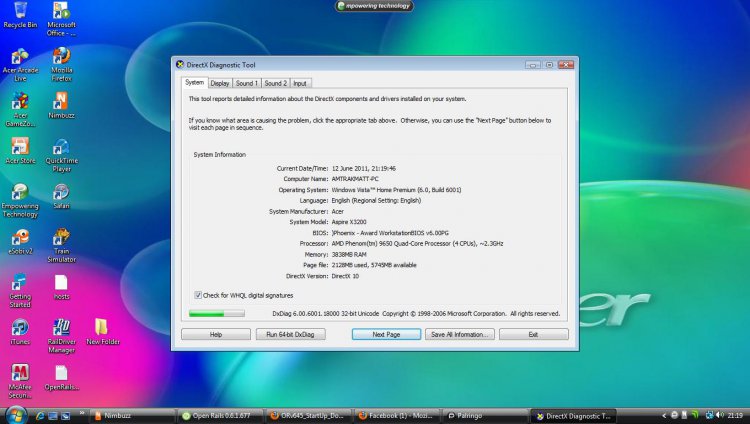Show hidden system tray icons arrow
The height and width of the screenshot is (424, 750).
click(664, 415)
